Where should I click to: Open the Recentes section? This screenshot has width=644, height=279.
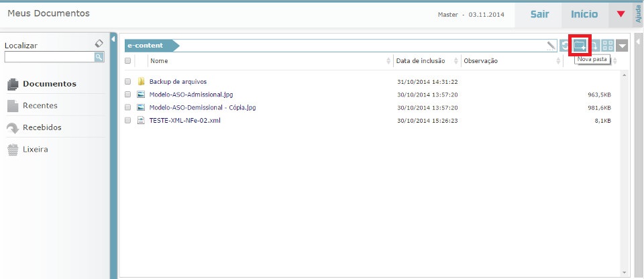(x=40, y=105)
